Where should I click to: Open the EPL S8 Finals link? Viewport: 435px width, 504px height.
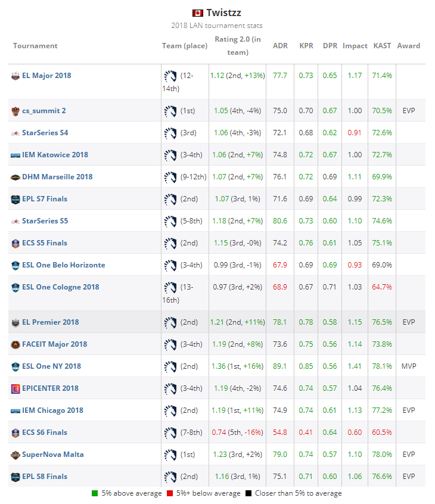(45, 477)
